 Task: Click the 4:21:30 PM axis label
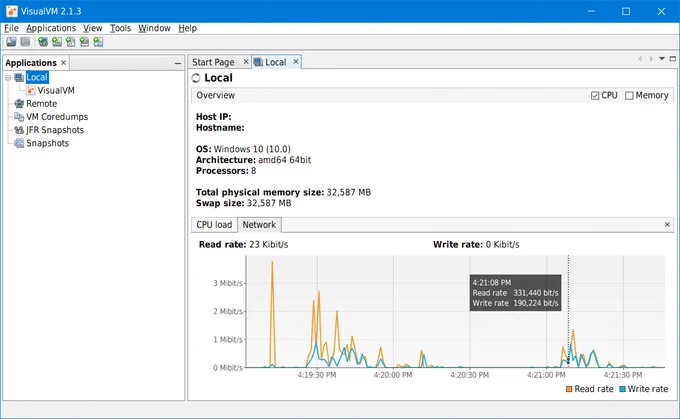pyautogui.click(x=623, y=375)
